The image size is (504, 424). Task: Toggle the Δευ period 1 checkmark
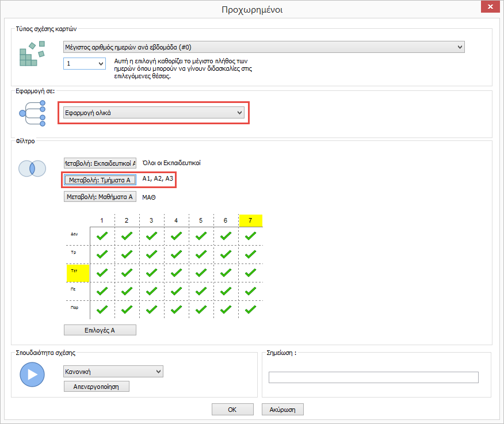pos(102,236)
